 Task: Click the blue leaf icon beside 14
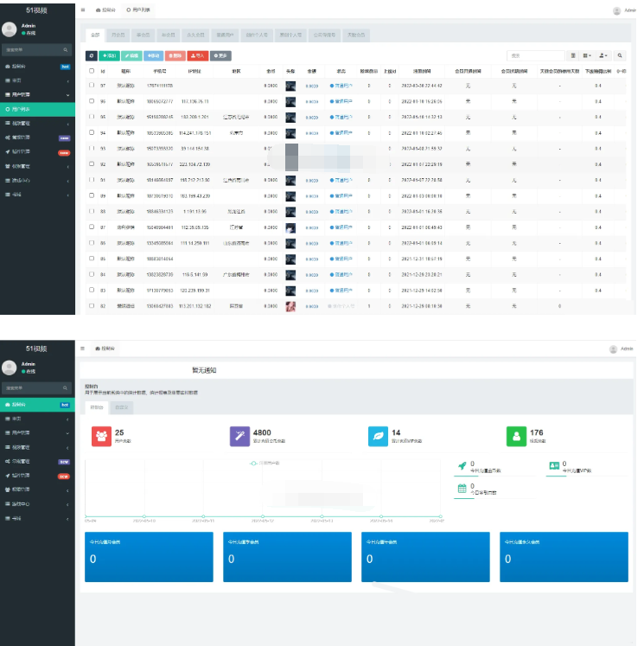(378, 436)
